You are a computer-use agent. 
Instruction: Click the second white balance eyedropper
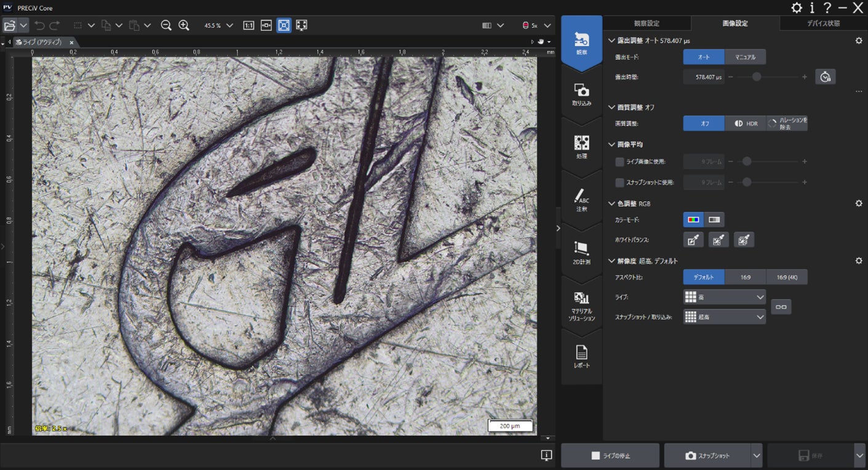pyautogui.click(x=719, y=240)
